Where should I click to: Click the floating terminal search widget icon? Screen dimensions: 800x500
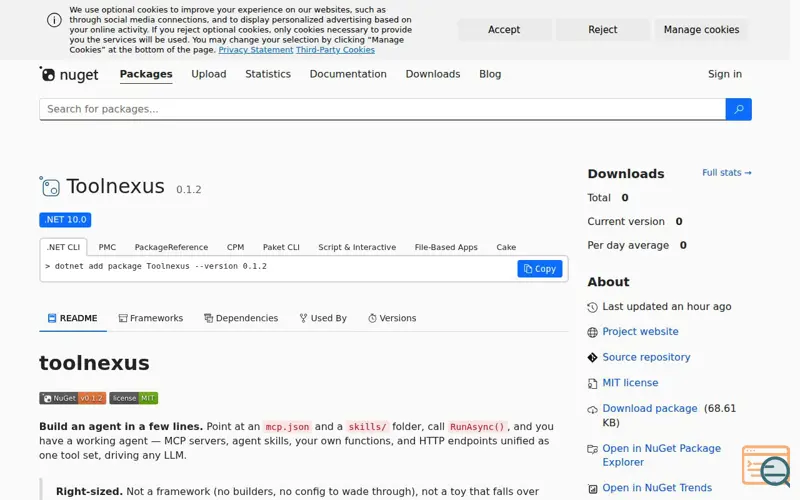766,465
